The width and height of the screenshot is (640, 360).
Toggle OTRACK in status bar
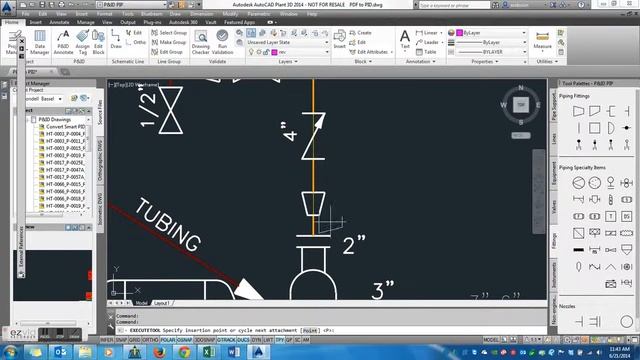pyautogui.click(x=226, y=340)
